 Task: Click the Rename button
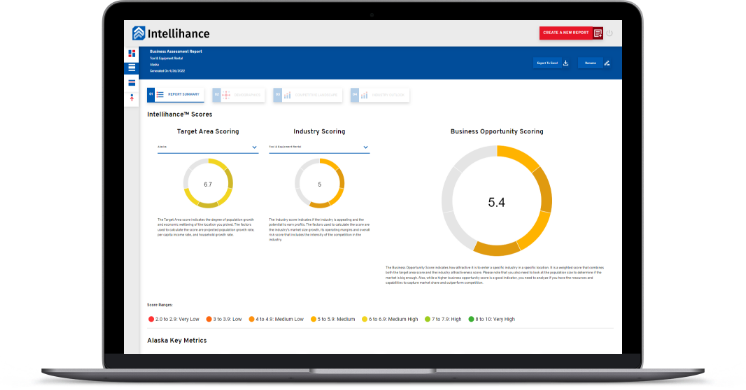(590, 63)
